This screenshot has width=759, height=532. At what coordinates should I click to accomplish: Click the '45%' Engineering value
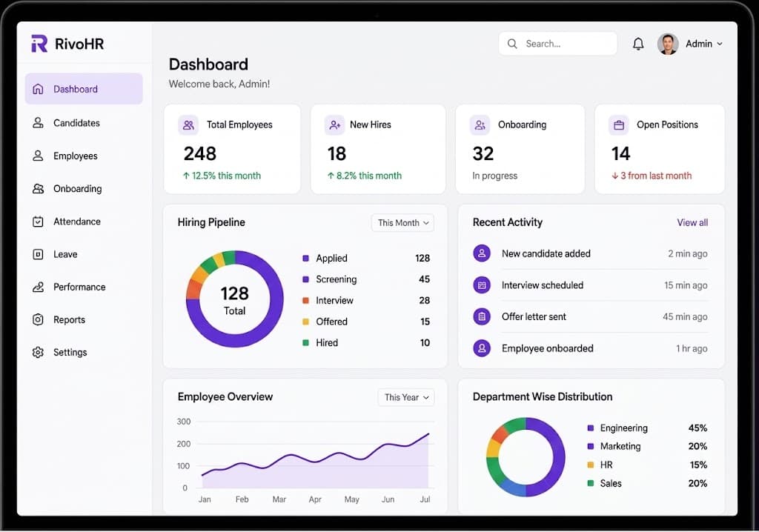(x=697, y=428)
